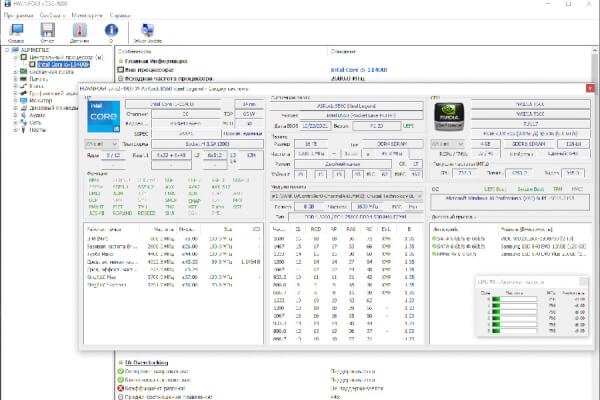Screen dimensions: 600x400
Task: Open the GPU #0 selector dropdown
Action: (448, 144)
